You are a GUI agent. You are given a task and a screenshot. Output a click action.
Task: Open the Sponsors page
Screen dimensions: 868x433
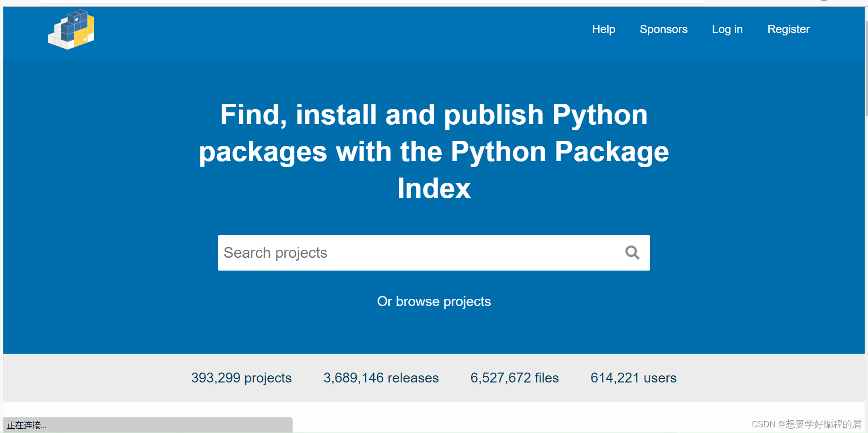[x=663, y=29]
